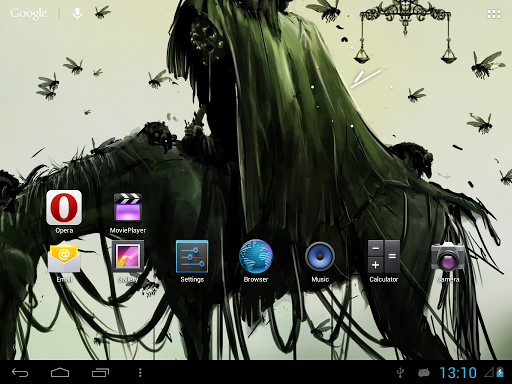Image resolution: width=512 pixels, height=384 pixels.
Task: Tap the Google search widget
Action: tap(28, 14)
